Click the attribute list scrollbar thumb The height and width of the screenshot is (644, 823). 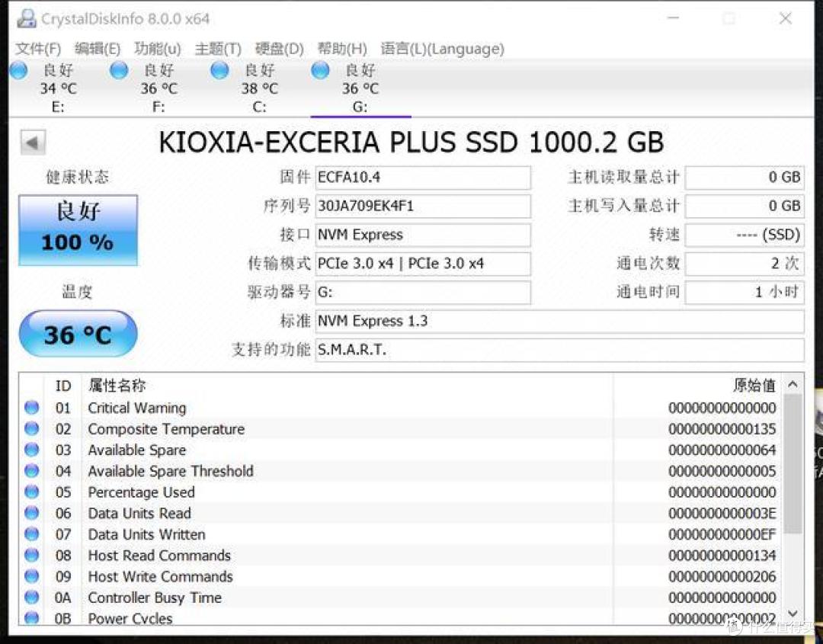(793, 464)
